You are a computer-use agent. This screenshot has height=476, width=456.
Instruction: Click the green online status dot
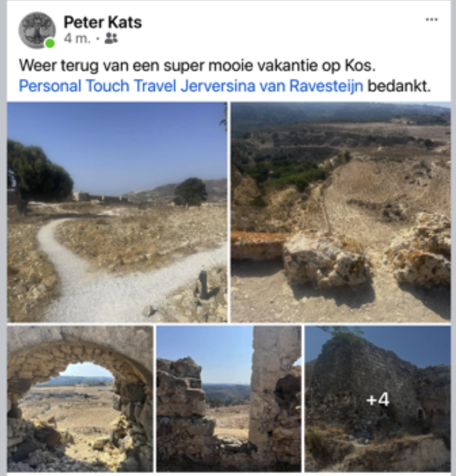point(50,43)
